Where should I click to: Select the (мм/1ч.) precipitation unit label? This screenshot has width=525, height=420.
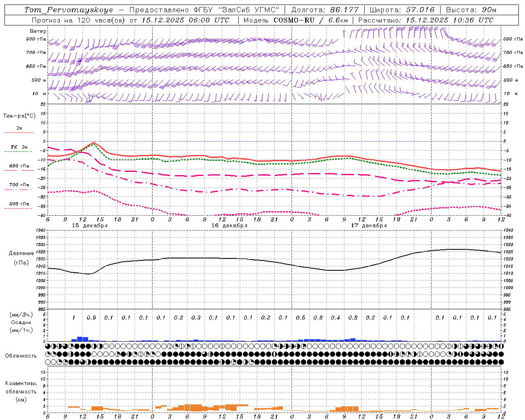[x=21, y=330]
